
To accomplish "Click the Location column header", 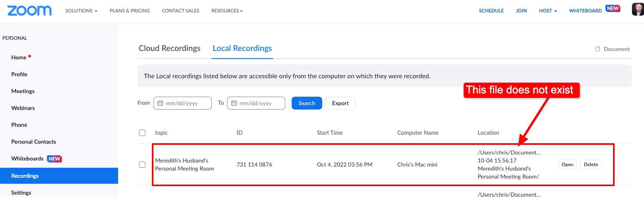I will pos(489,133).
